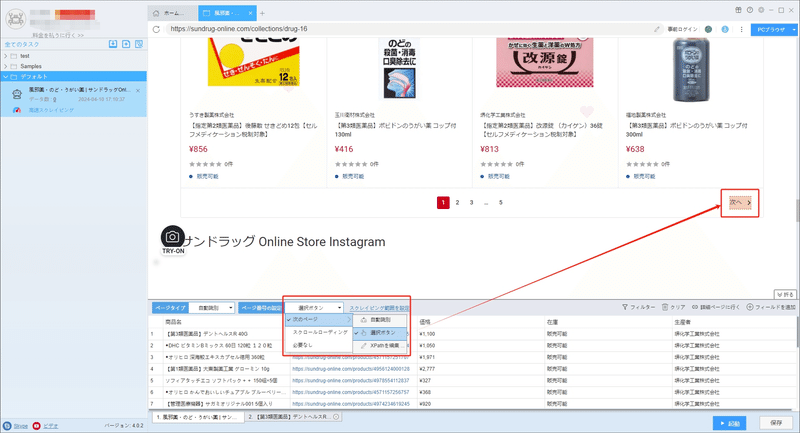Screen dimensions: 800x433
Task: Click 事前ログイン pre-login button
Action: (x=683, y=29)
